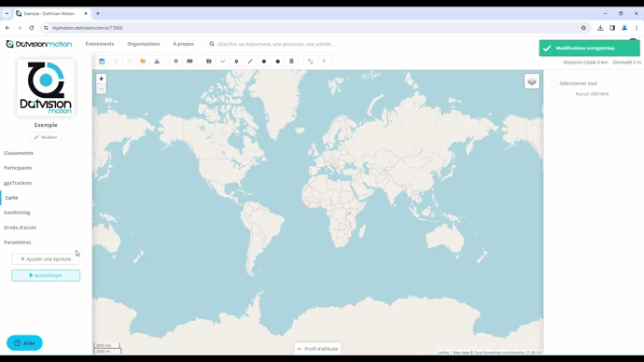This screenshot has width=644, height=362.
Task: Open file via orange folder icon
Action: (x=143, y=62)
